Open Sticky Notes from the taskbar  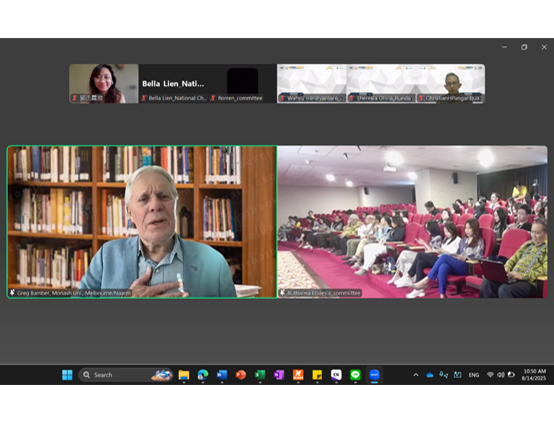(x=317, y=375)
